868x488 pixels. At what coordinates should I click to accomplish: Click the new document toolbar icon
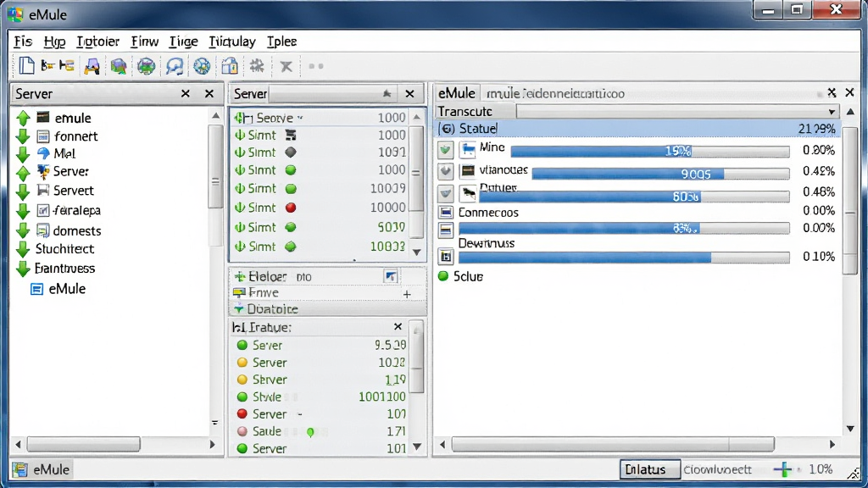pyautogui.click(x=26, y=66)
